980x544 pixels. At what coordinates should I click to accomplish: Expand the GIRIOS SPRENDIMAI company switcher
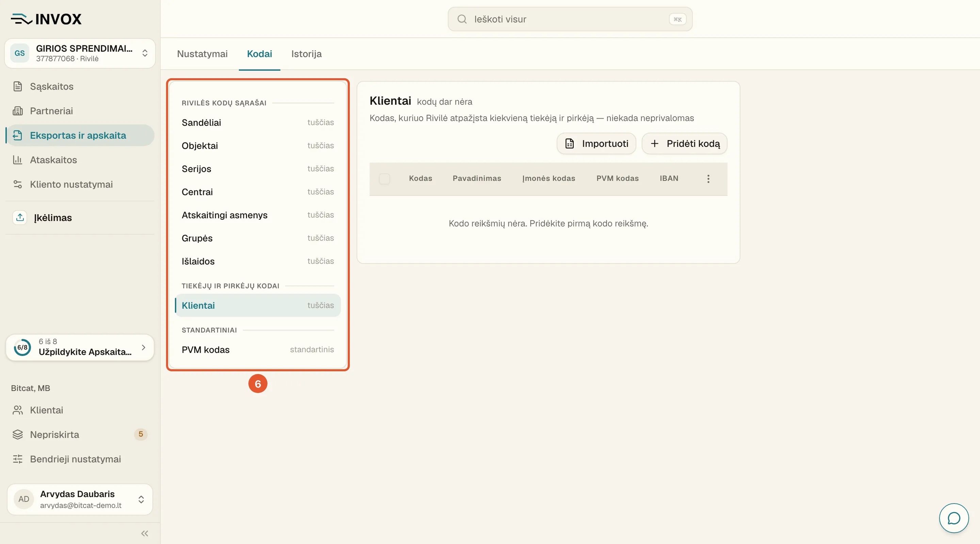pos(80,53)
